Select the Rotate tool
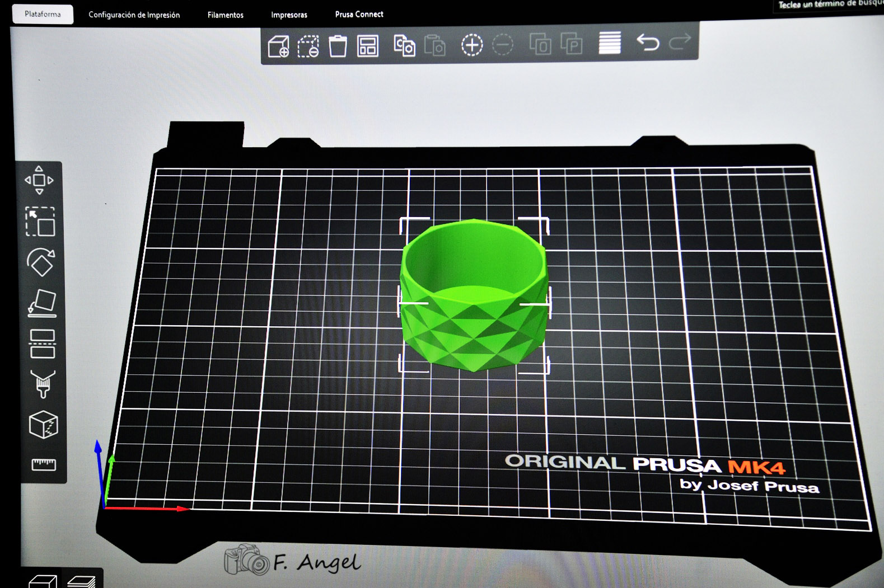This screenshot has height=588, width=884. pos(41,262)
